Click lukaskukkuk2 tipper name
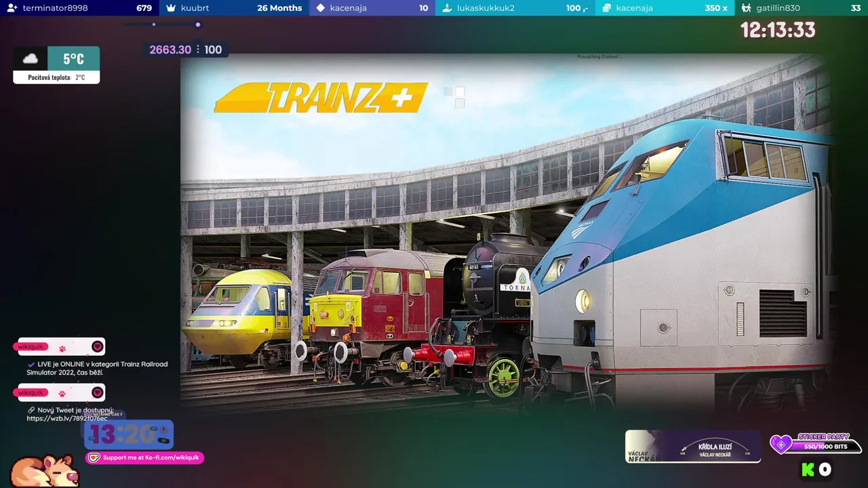Viewport: 868px width, 488px height. pyautogui.click(x=486, y=8)
